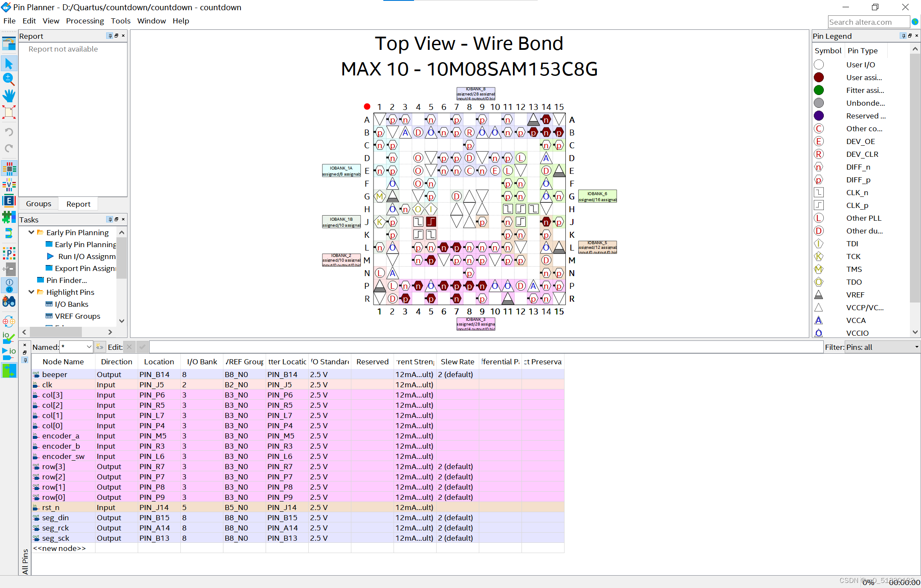
Task: Click the Search altera.com field
Action: [869, 22]
